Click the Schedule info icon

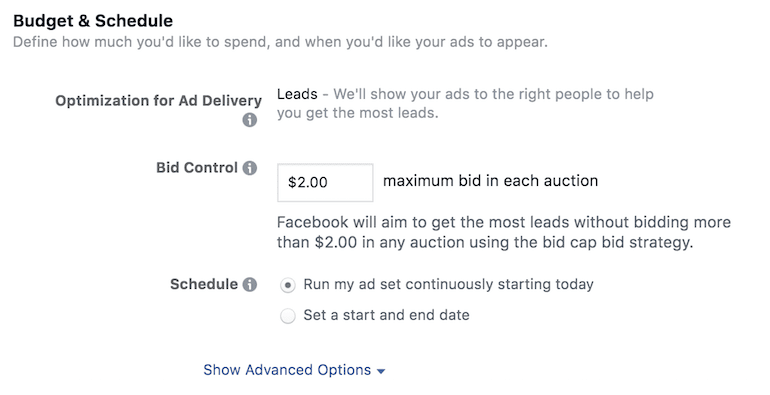pos(249,284)
